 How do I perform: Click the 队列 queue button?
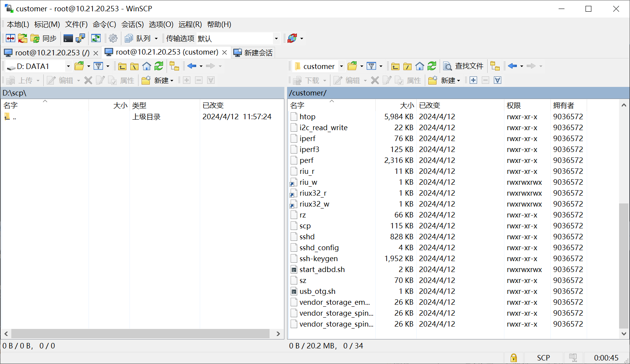click(138, 38)
